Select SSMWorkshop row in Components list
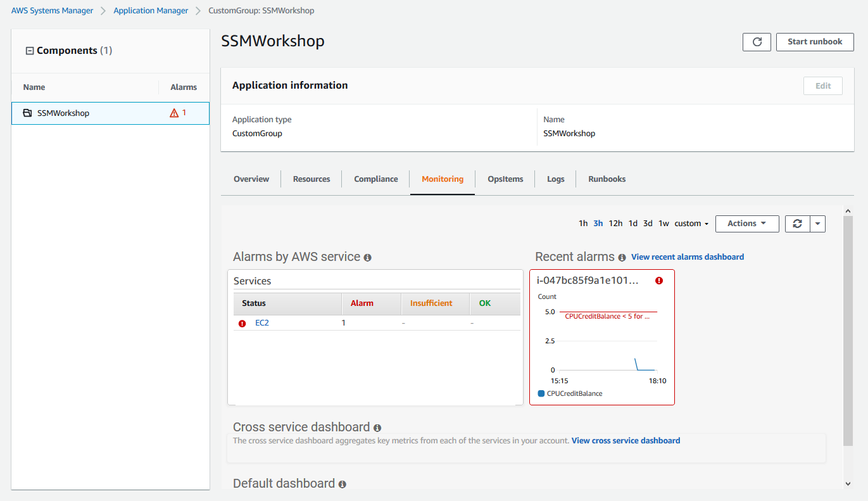 coord(110,113)
